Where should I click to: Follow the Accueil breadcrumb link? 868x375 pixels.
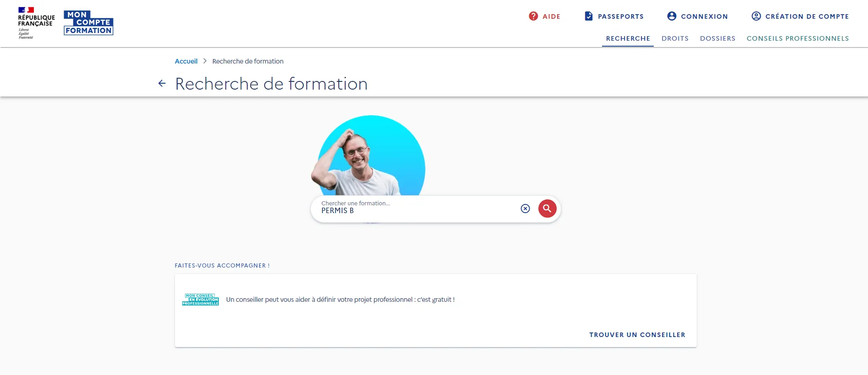pos(186,61)
